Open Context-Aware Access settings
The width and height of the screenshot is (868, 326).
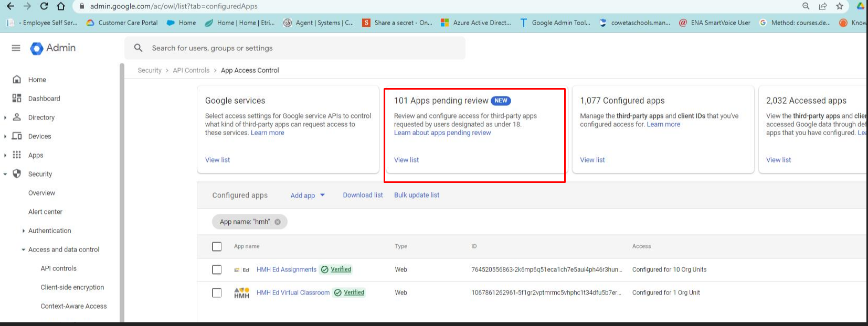click(73, 306)
